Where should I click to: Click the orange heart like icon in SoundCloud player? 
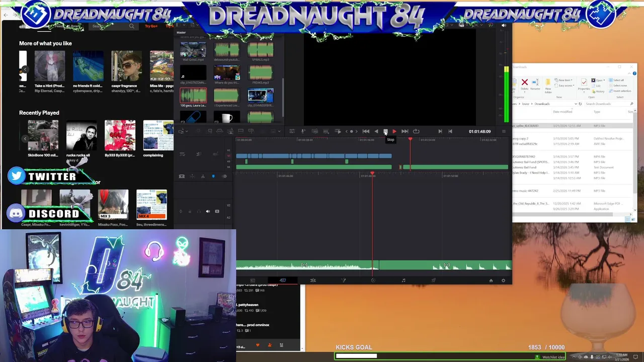pyautogui.click(x=258, y=345)
